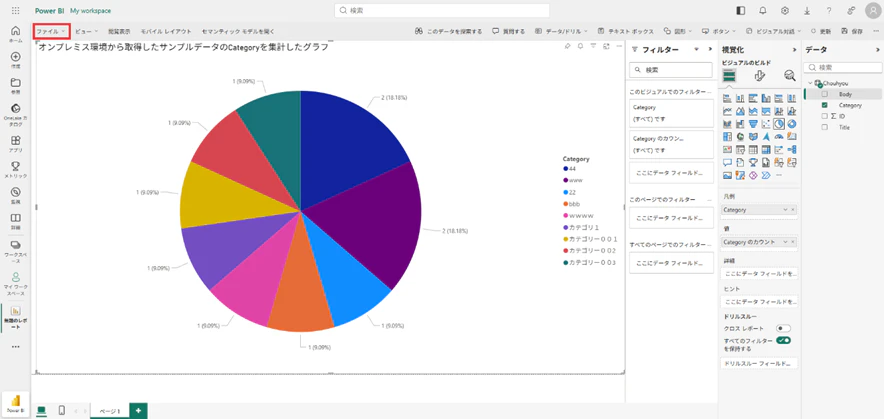The height and width of the screenshot is (419, 884).
Task: Pin the visual using the pin icon
Action: click(568, 46)
